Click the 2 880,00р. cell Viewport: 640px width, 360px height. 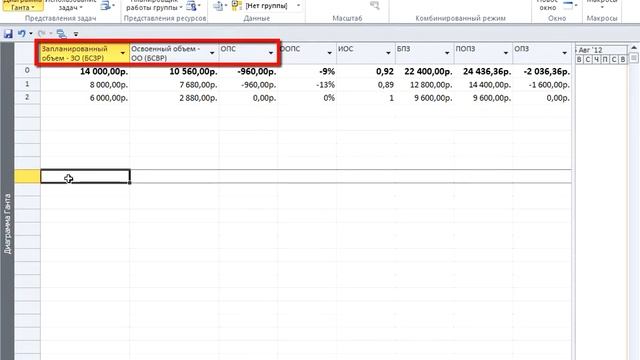coord(174,98)
